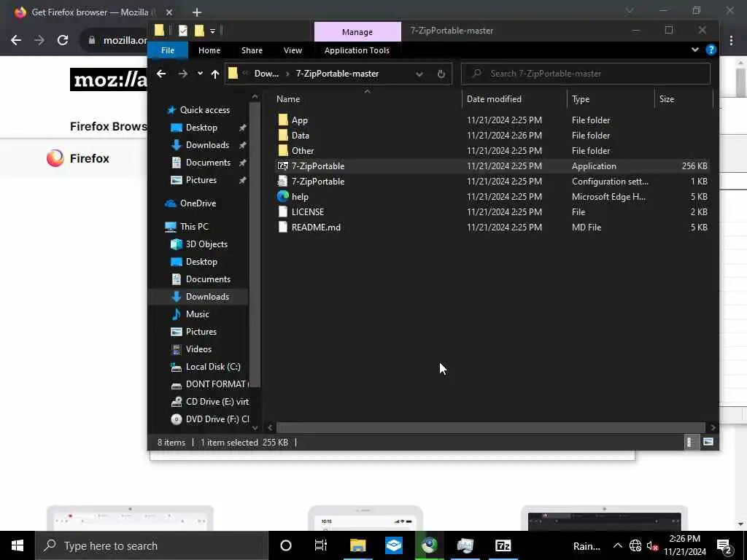Open the Data folder icon

(x=283, y=135)
